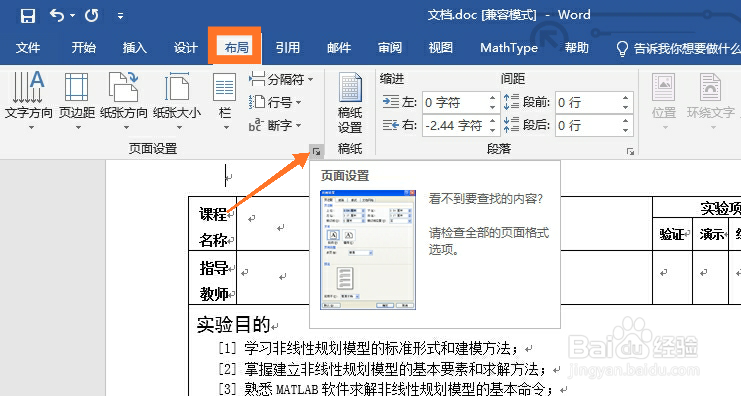Image resolution: width=741 pixels, height=396 pixels.
Task: Increase left indent with up arrow
Action: point(492,97)
